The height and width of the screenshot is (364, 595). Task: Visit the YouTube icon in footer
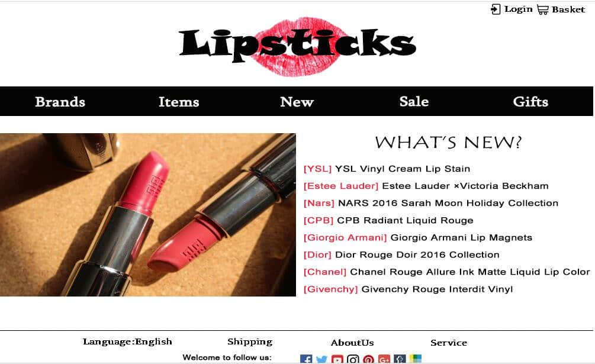pos(337,359)
